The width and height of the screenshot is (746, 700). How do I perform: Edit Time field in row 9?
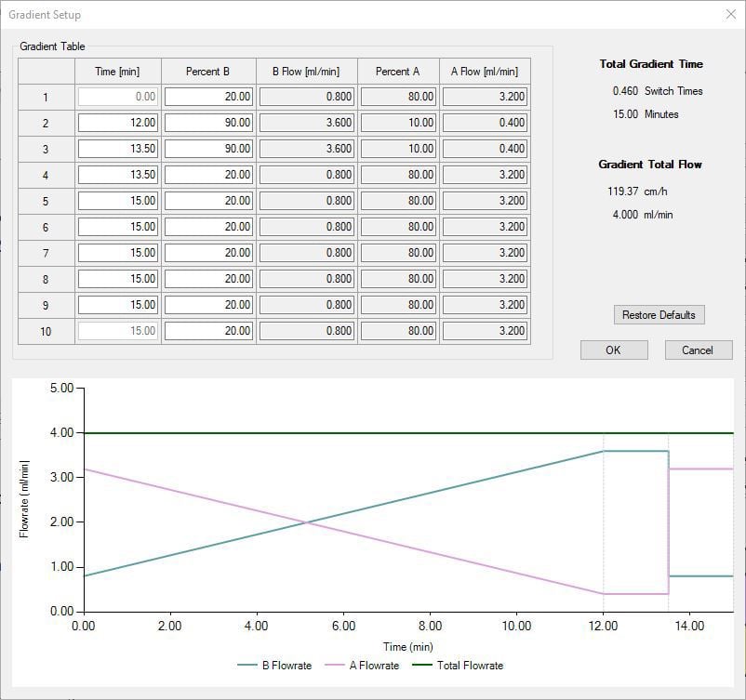[x=118, y=304]
